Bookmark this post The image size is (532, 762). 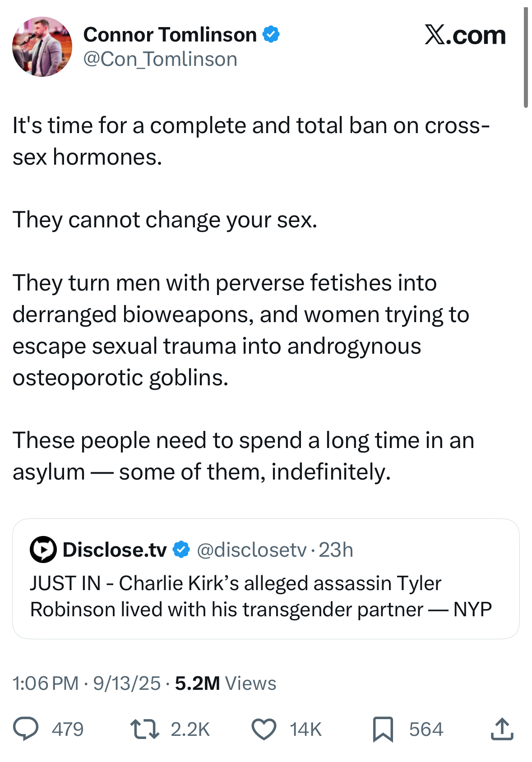[383, 730]
